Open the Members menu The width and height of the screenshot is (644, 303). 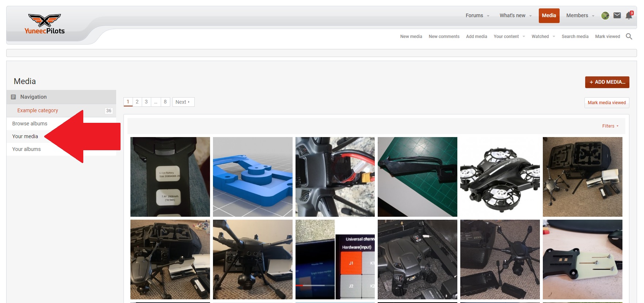click(577, 15)
